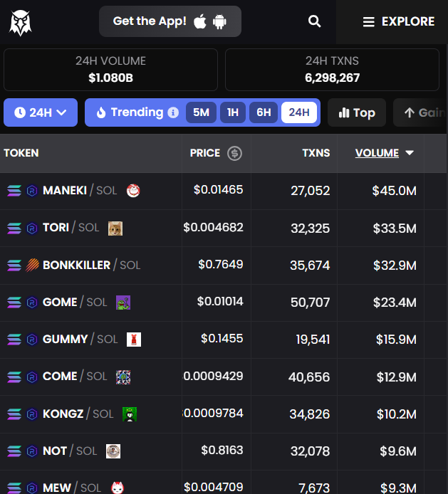Click Solana chain icon in BONKKILLER row
Image resolution: width=448 pixels, height=494 pixels.
tap(14, 266)
